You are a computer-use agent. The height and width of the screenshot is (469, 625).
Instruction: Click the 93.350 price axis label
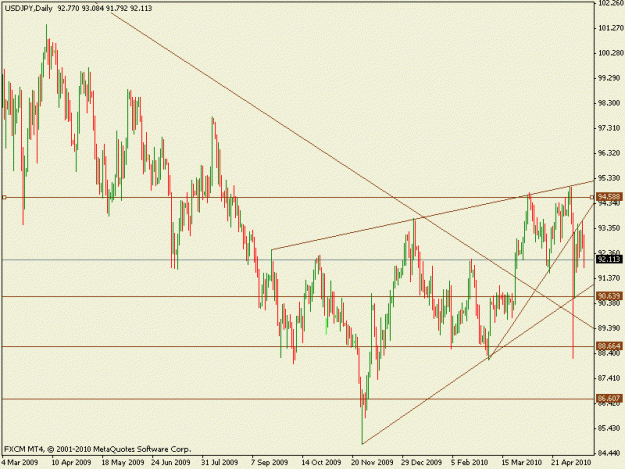pos(610,228)
